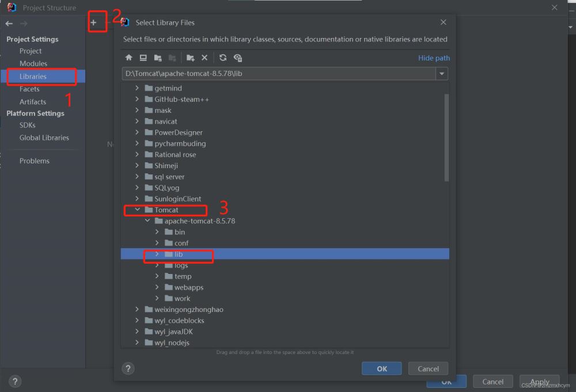Open Global Libraries settings
This screenshot has height=392, width=576.
(x=44, y=138)
